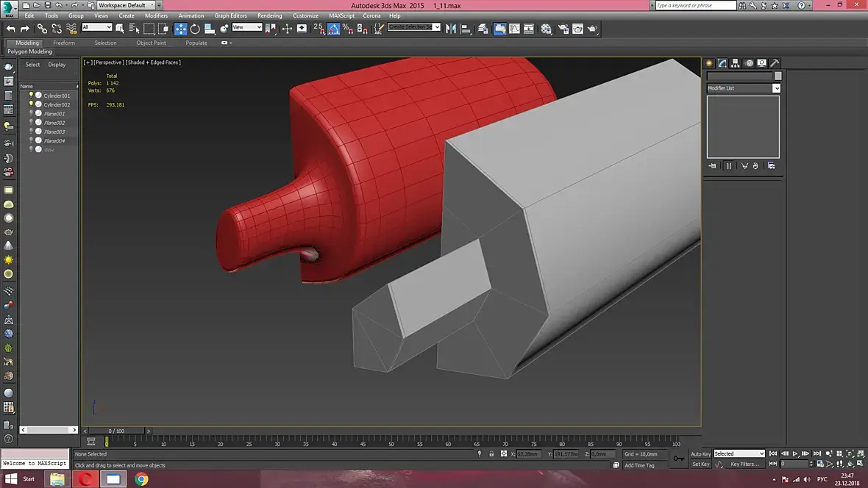Switch to the Freeform ribbon tab
This screenshot has height=488, width=868.
64,43
